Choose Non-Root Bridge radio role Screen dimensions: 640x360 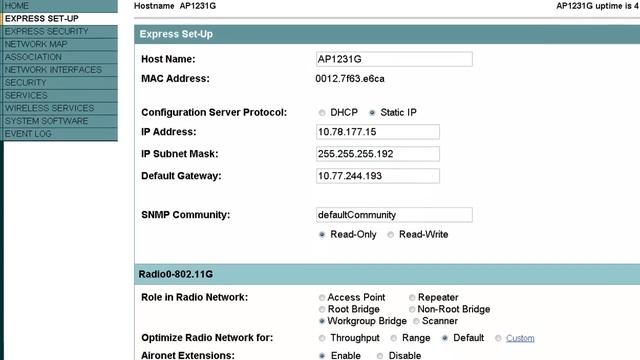pos(412,309)
